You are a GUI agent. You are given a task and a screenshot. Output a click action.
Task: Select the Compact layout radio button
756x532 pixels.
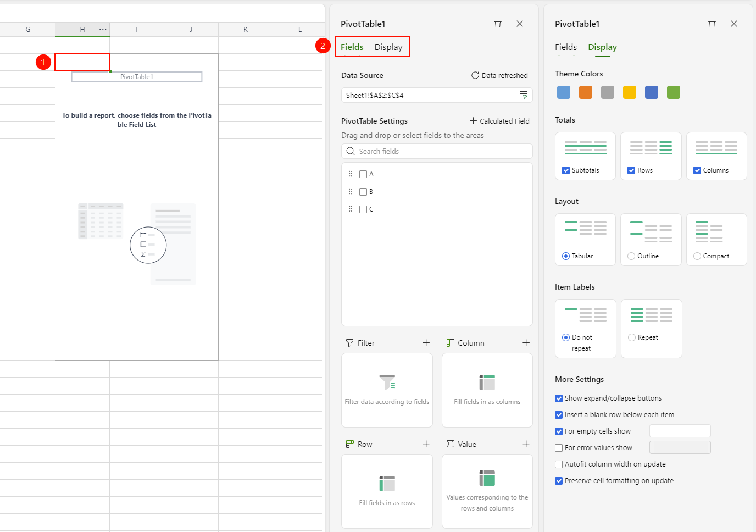pos(697,256)
